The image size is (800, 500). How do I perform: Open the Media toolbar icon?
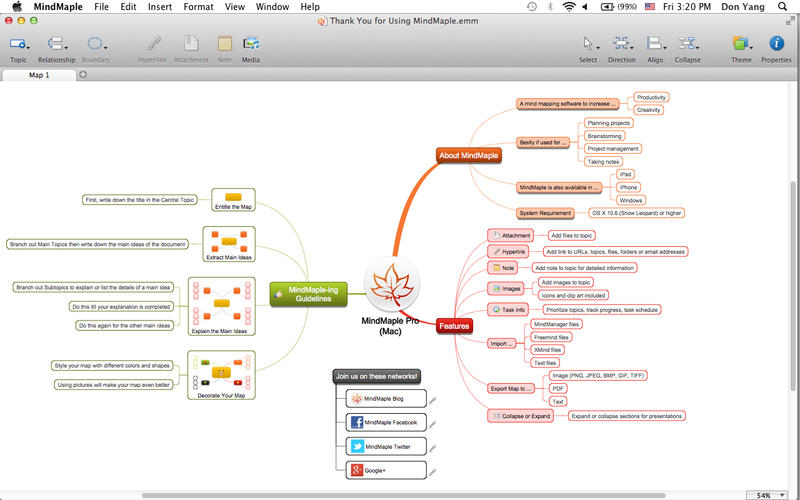pos(251,44)
